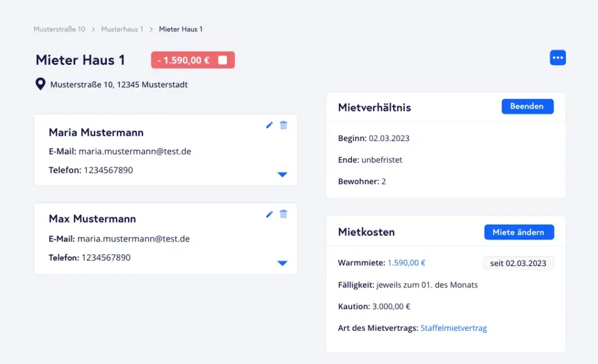Open the three-dots more options menu
Screen dimensions: 598x364
[558, 58]
